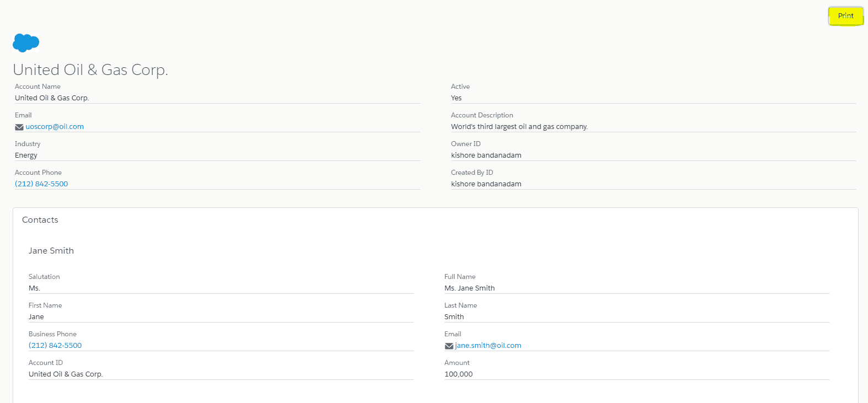Open jane.smith@oil.com email link
Screen dimensions: 868x403
click(x=488, y=346)
